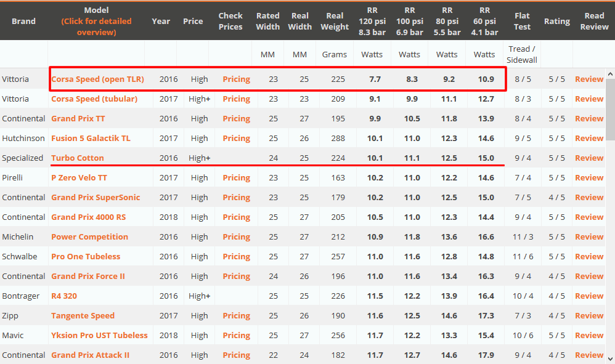Sort by RR 120 psi header

click(372, 21)
